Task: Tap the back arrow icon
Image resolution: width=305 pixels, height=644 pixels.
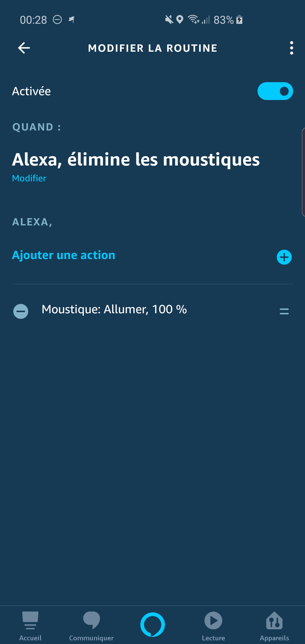Action: [x=24, y=48]
